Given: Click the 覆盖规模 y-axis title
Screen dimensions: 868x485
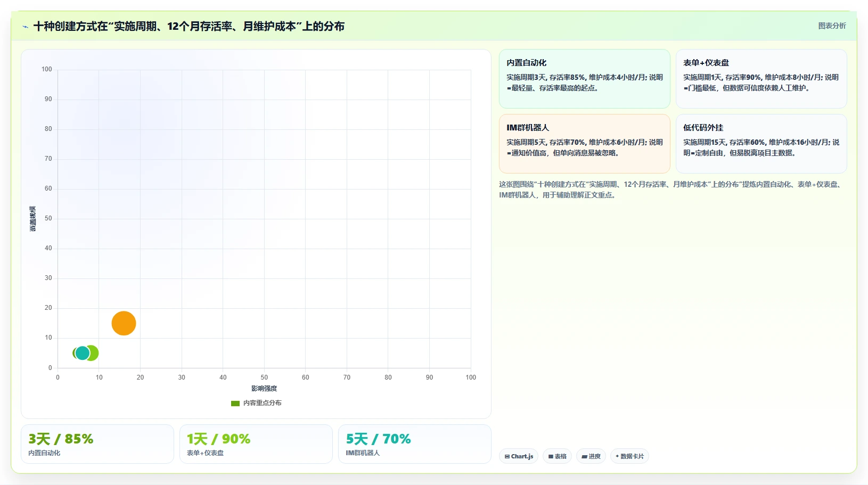Looking at the screenshot, I should click(x=32, y=218).
